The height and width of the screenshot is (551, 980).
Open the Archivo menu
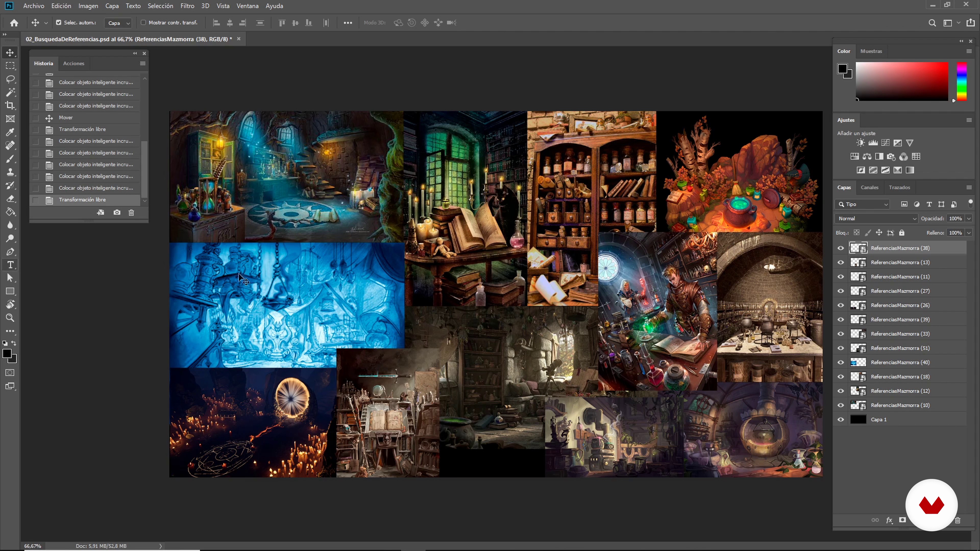pos(33,6)
